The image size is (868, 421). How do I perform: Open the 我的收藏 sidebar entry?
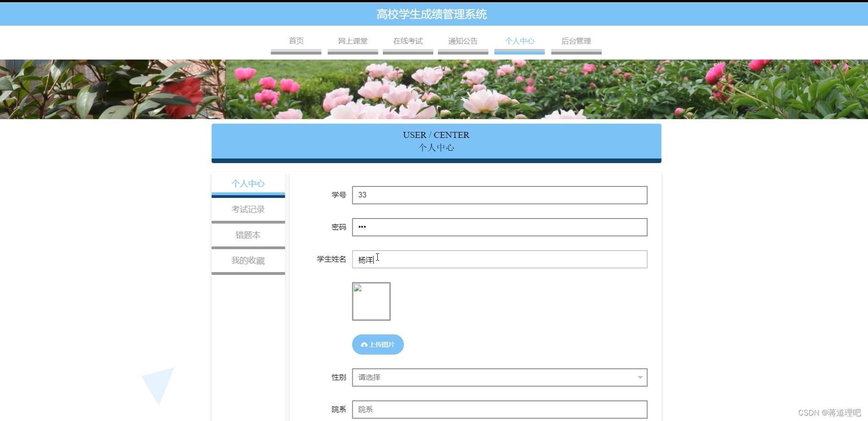248,261
